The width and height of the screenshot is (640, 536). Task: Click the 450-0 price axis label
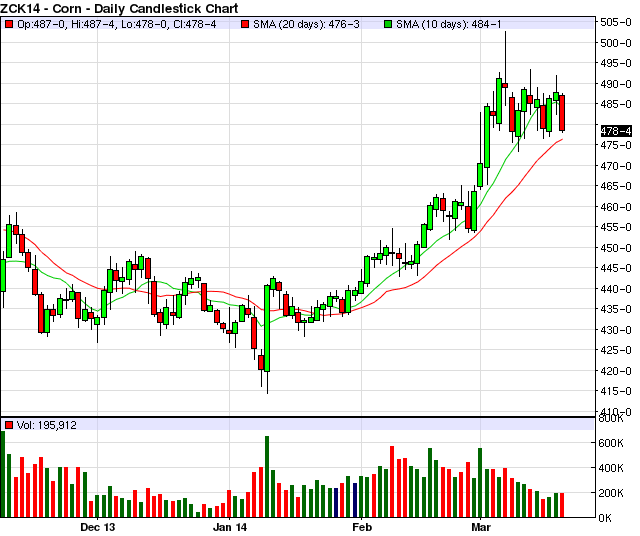click(616, 248)
